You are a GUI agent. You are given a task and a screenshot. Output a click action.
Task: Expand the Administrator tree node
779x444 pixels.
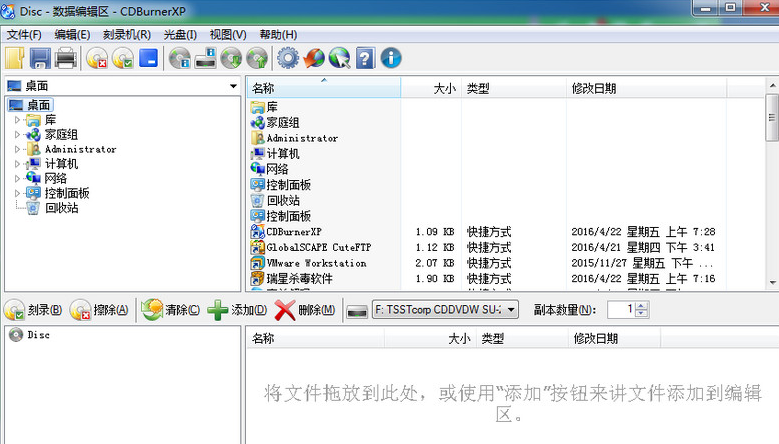coord(17,149)
